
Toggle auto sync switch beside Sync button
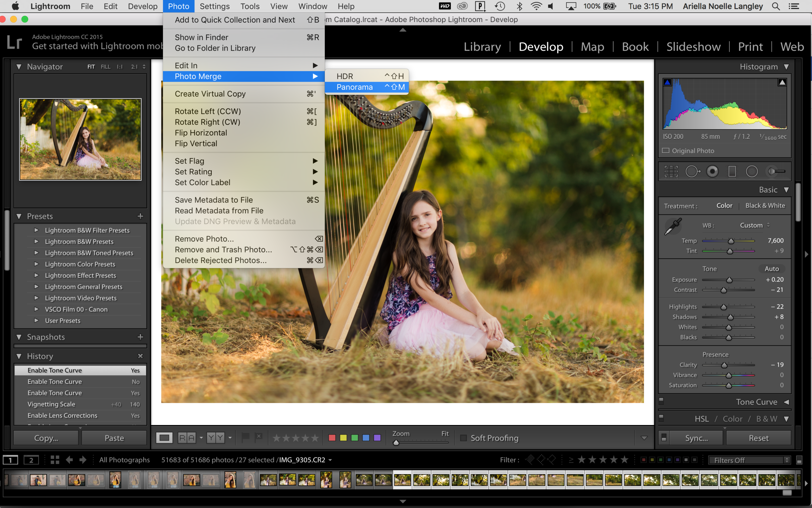(x=664, y=438)
